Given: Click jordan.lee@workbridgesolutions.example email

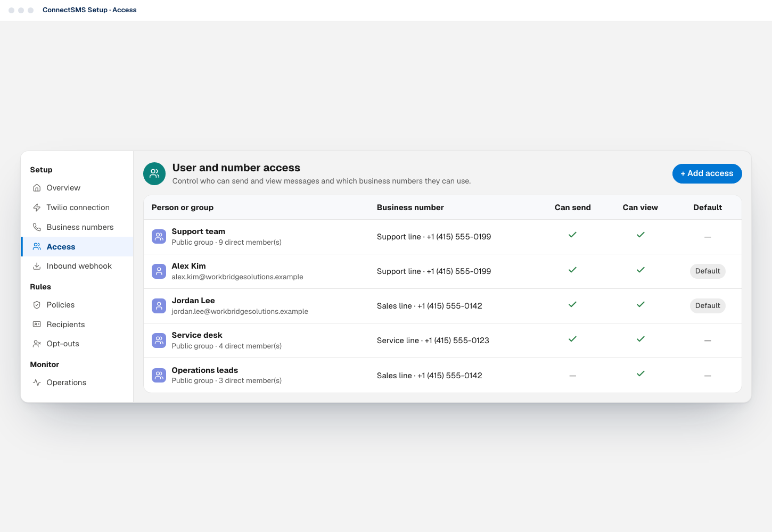Looking at the screenshot, I should [x=240, y=311].
